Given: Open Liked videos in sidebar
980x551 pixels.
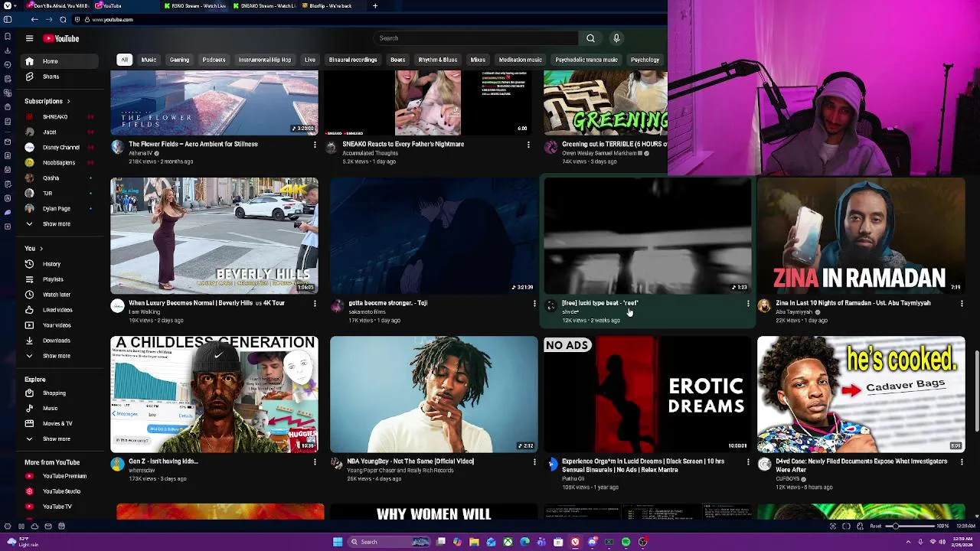Looking at the screenshot, I should pos(60,310).
